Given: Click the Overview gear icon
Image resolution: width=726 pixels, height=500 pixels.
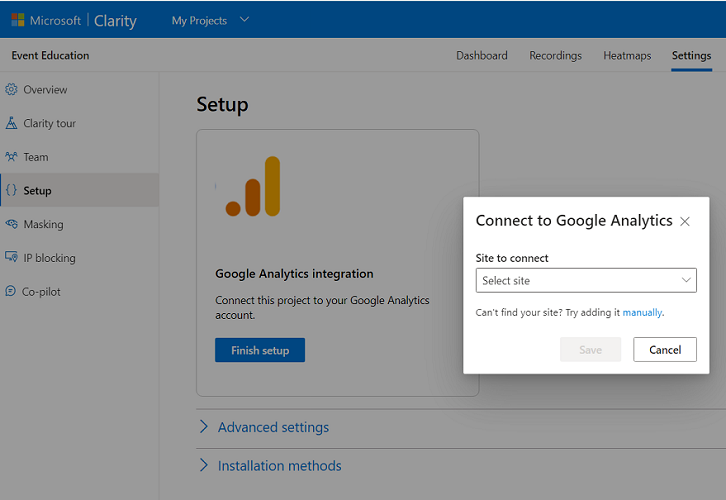Looking at the screenshot, I should [x=11, y=89].
